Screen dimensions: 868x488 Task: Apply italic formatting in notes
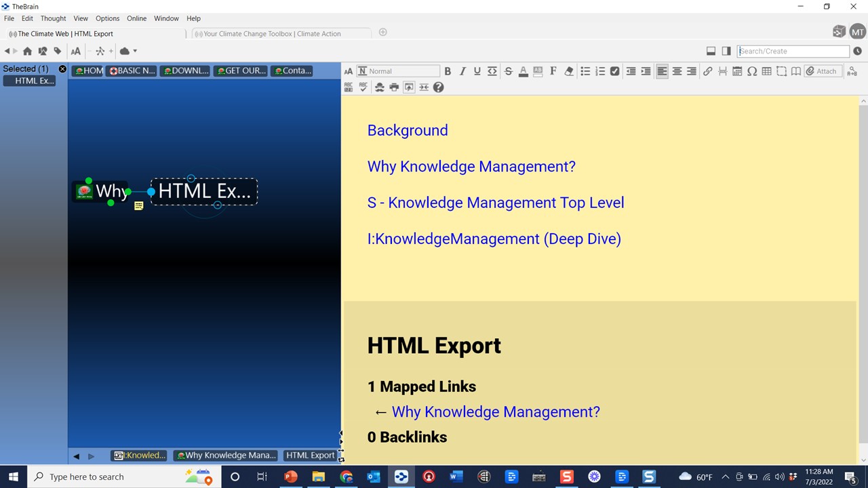point(462,71)
